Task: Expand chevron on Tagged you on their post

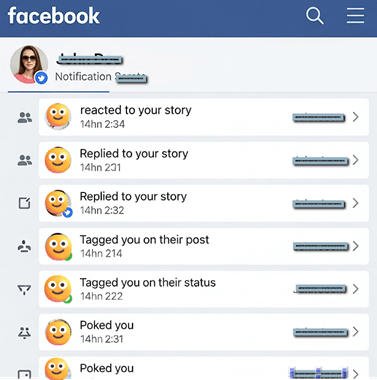Action: pos(356,246)
